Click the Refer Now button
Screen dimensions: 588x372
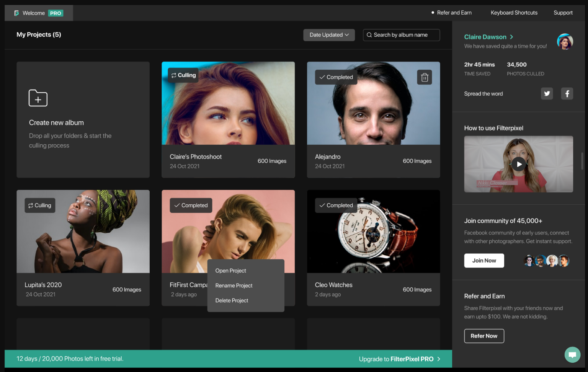pos(484,336)
